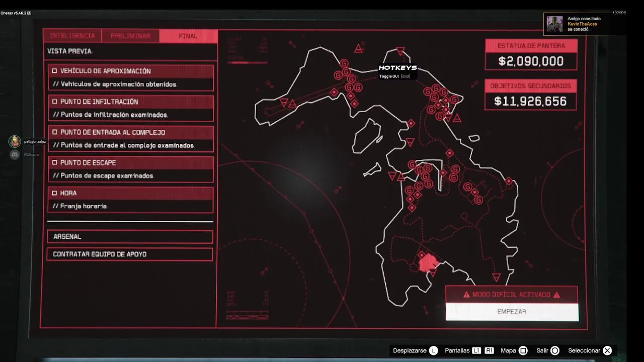Click the Mapa square button icon
Image resolution: width=644 pixels, height=362 pixels.
click(x=523, y=350)
